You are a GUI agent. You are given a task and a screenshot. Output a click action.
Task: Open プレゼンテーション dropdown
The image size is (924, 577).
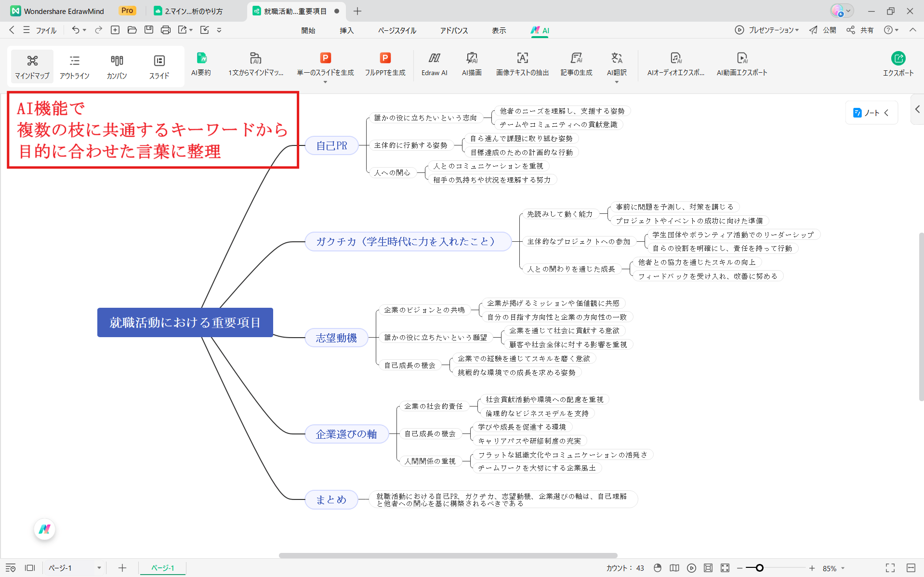pos(766,30)
